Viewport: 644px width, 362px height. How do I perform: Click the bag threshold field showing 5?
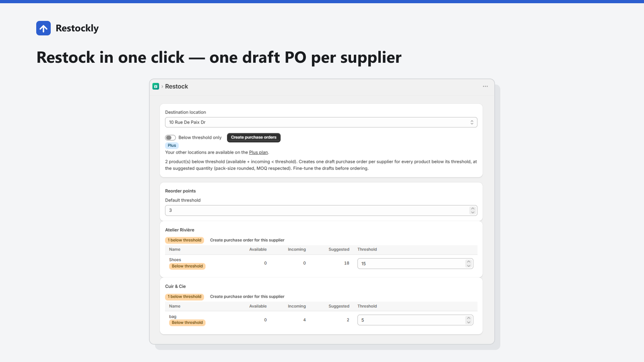pyautogui.click(x=415, y=320)
